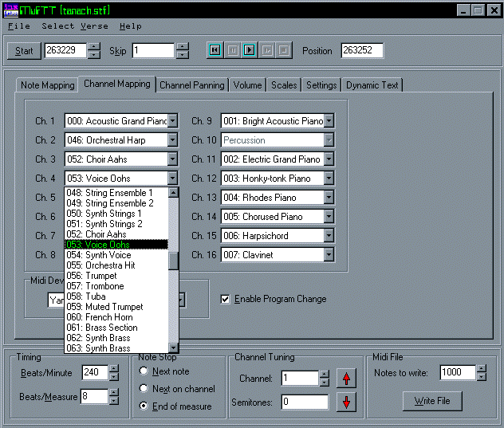Click dropdown list scrollbar up arrow
Image resolution: width=504 pixels, height=428 pixels.
pos(174,192)
